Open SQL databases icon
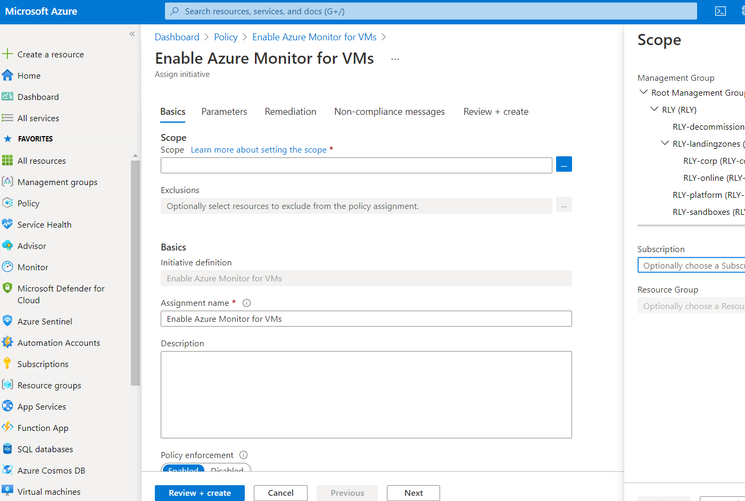The width and height of the screenshot is (745, 501). [7, 449]
